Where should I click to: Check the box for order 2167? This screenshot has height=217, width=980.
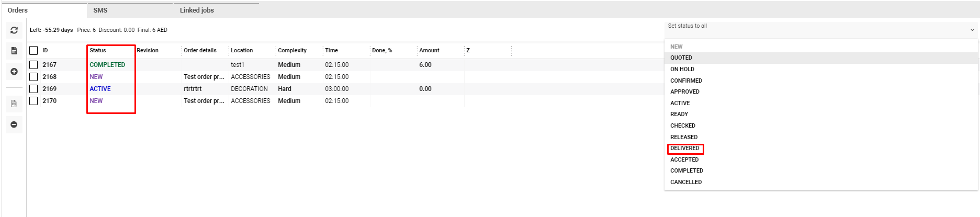(x=33, y=65)
